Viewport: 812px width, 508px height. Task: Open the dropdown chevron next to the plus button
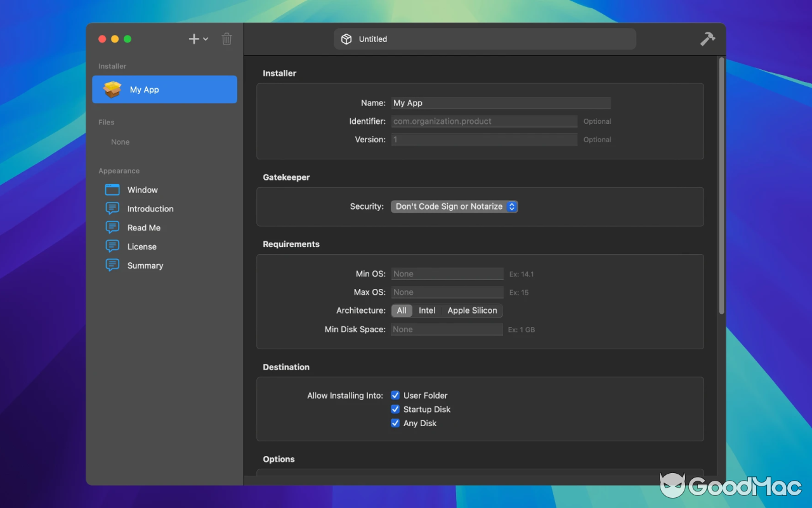coord(206,39)
